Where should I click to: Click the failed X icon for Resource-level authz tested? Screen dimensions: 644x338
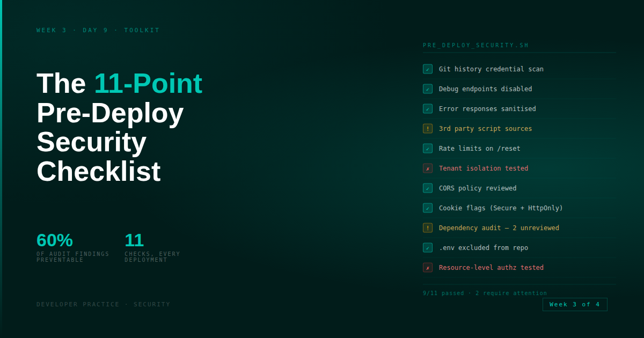tap(428, 268)
